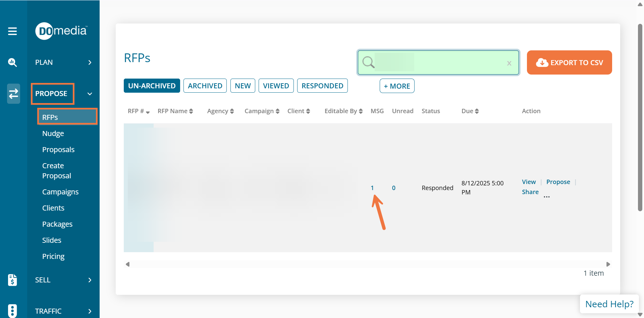The height and width of the screenshot is (318, 644).
Task: Click the Sell dollar document icon
Action: [12, 280]
